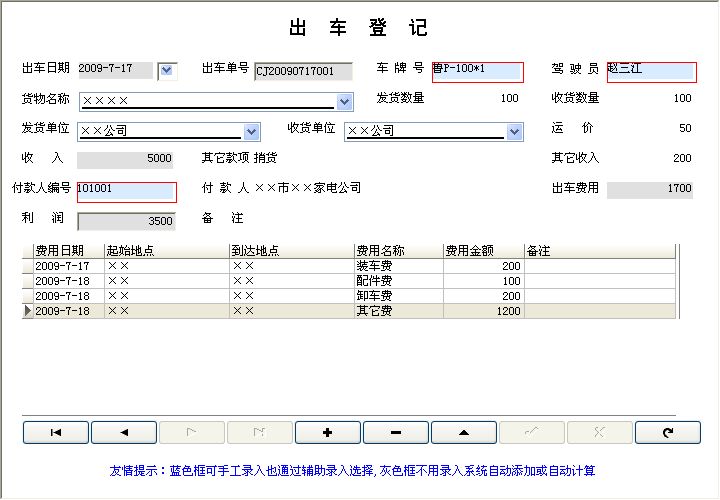Expand the 货物名称 dropdown list

344,101
